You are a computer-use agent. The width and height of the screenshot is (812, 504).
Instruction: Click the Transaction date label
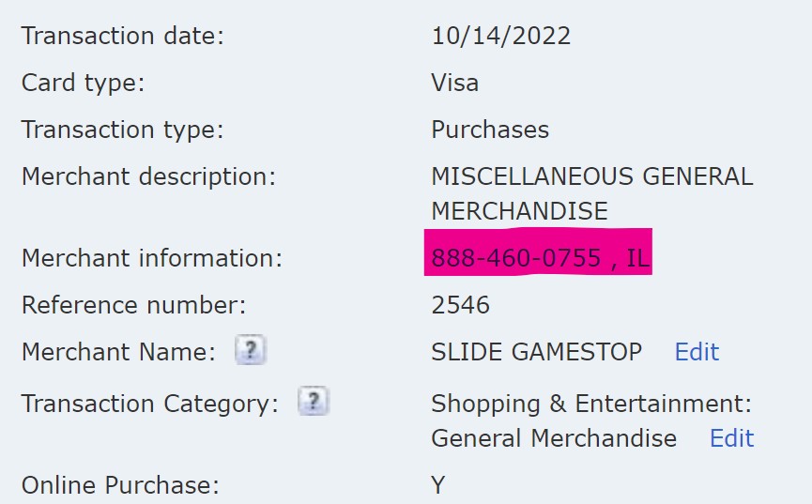[123, 37]
